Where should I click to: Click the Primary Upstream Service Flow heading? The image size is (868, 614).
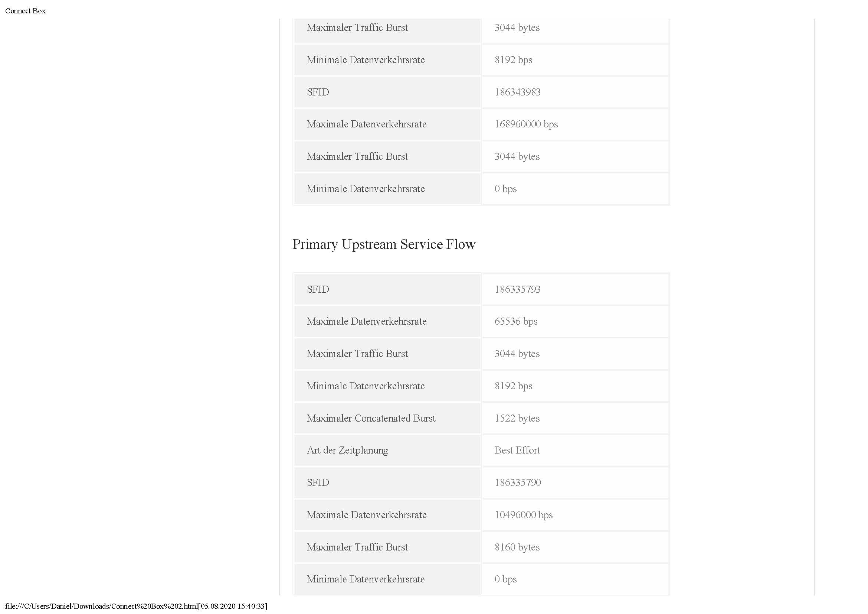pos(384,244)
